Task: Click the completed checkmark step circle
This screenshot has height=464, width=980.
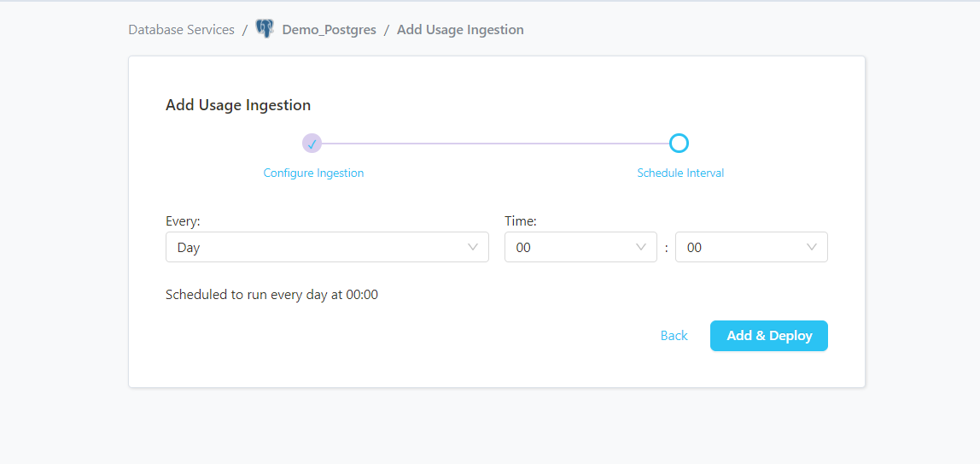Action: coord(312,144)
